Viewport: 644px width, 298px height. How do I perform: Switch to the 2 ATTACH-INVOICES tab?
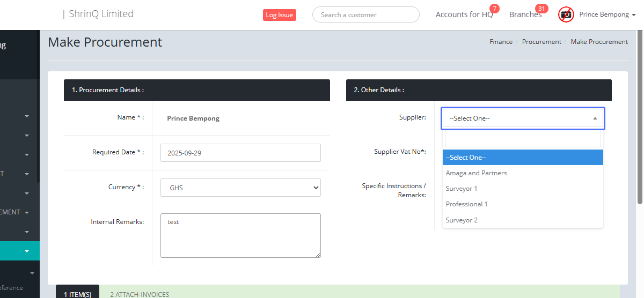[140, 294]
